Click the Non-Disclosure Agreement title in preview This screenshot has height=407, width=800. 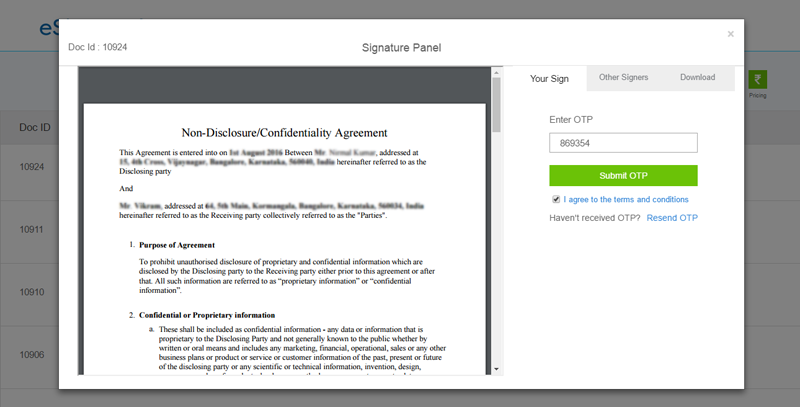click(x=284, y=132)
